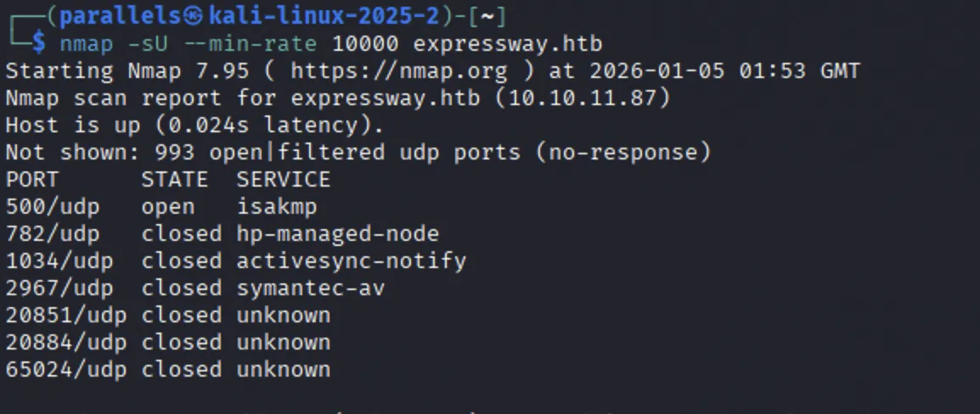
Task: Click the SERVICE column header
Action: [283, 180]
